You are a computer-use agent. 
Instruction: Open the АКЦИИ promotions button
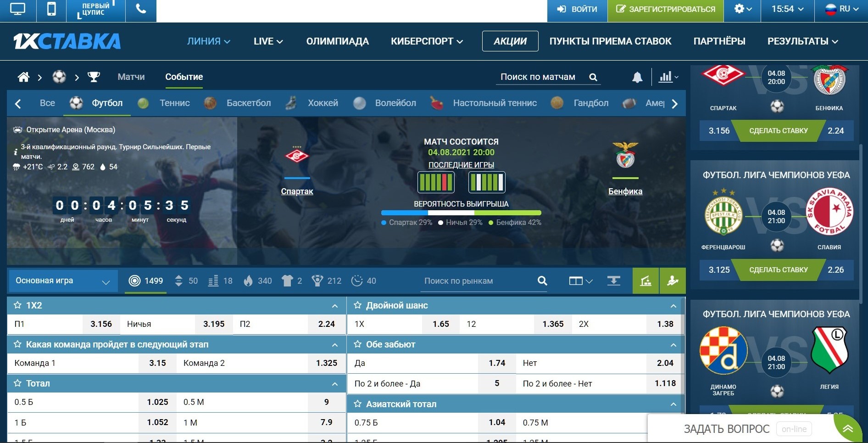click(x=510, y=41)
